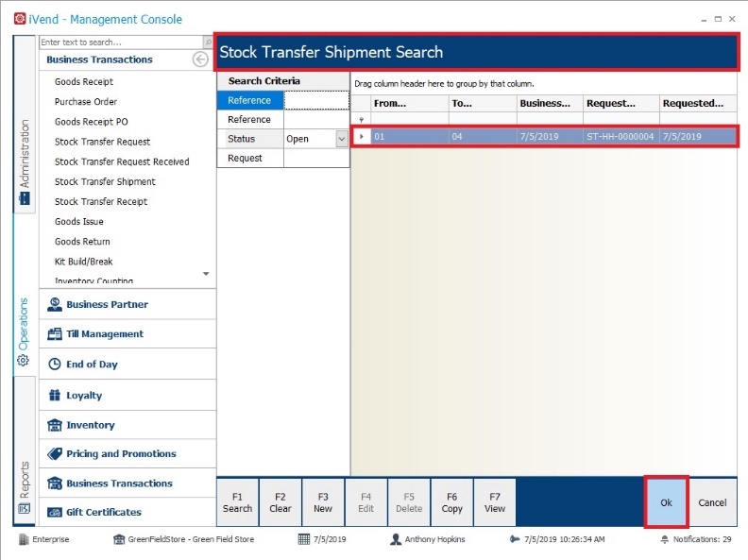Click the Cancel button

712,502
